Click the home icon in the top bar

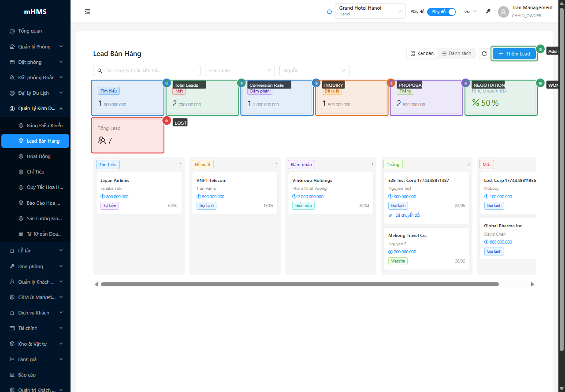329,11
